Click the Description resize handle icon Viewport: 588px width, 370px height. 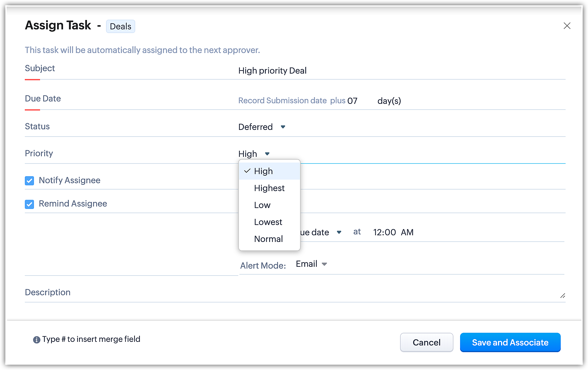click(x=563, y=296)
